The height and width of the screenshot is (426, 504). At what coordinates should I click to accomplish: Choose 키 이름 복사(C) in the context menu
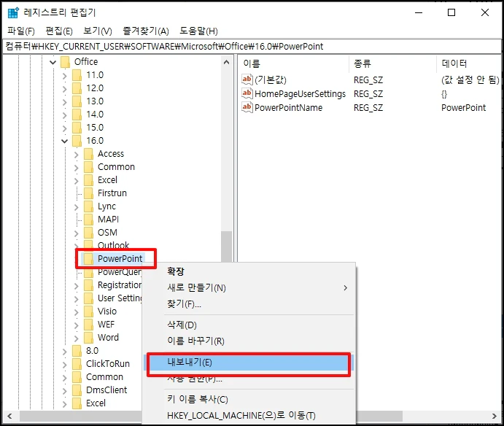click(198, 399)
